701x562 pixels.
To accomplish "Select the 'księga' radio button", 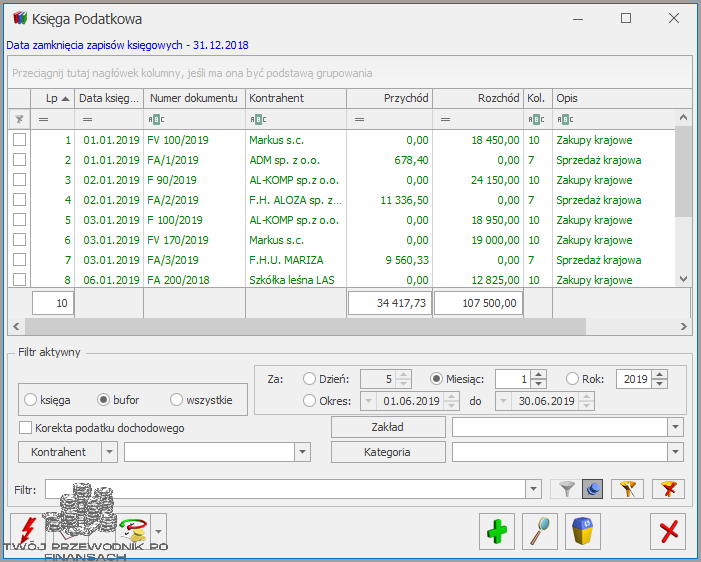I will pos(32,400).
